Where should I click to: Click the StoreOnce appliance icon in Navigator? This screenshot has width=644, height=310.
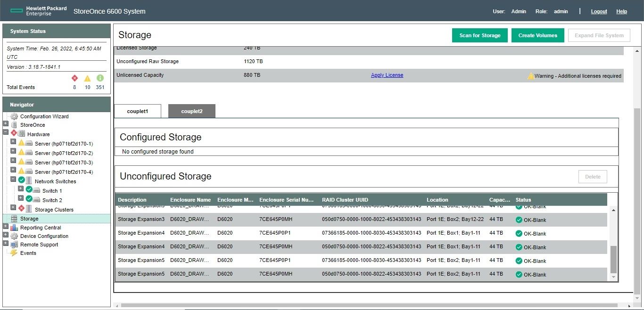(x=14, y=125)
